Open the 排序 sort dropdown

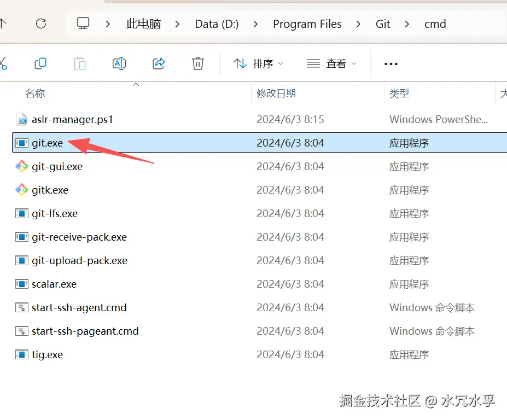[258, 63]
